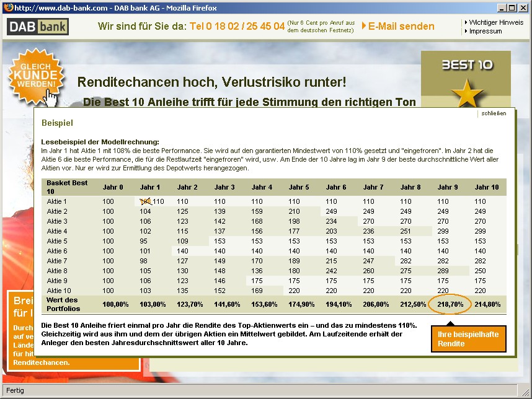
Task: Click crossed-out 108 value for Aktie 1
Action: pyautogui.click(x=146, y=201)
